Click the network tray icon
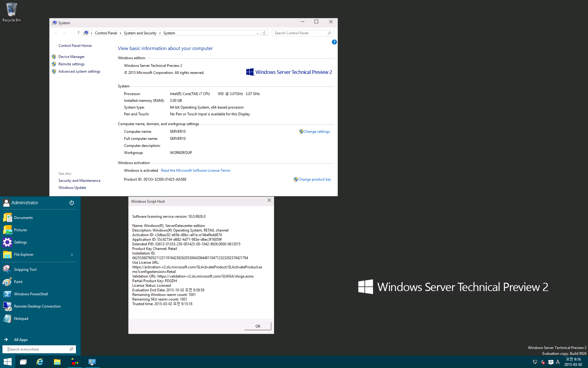 (x=535, y=362)
